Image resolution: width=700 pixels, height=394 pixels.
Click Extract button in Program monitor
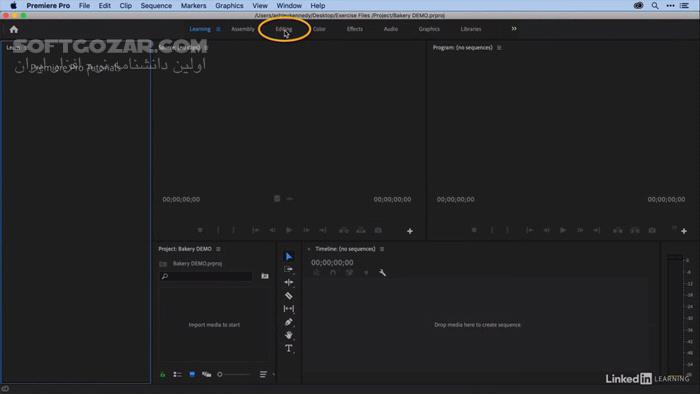(635, 230)
